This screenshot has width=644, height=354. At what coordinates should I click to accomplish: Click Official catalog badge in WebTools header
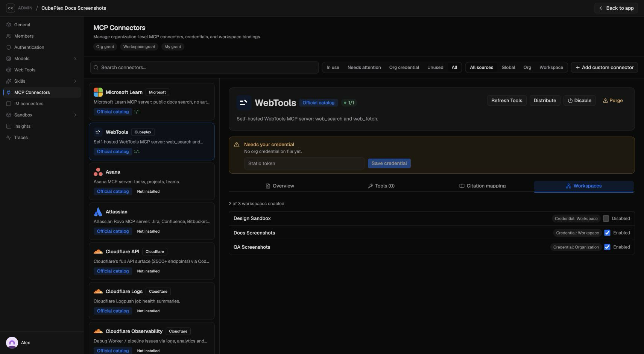(318, 103)
